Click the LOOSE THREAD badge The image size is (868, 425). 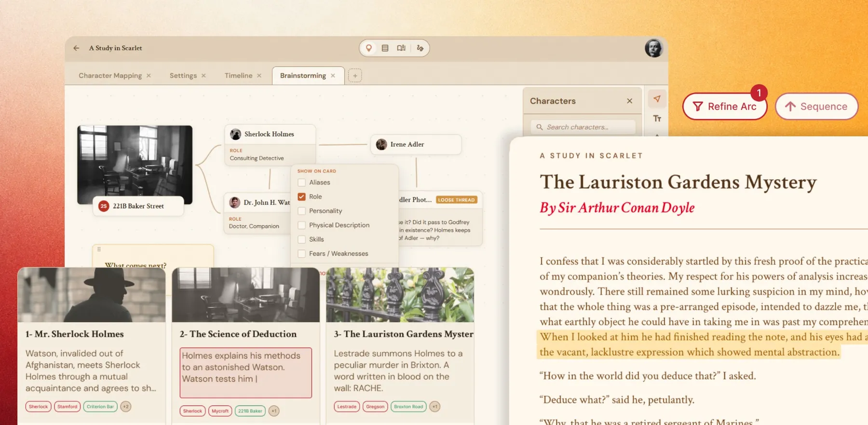coord(457,200)
